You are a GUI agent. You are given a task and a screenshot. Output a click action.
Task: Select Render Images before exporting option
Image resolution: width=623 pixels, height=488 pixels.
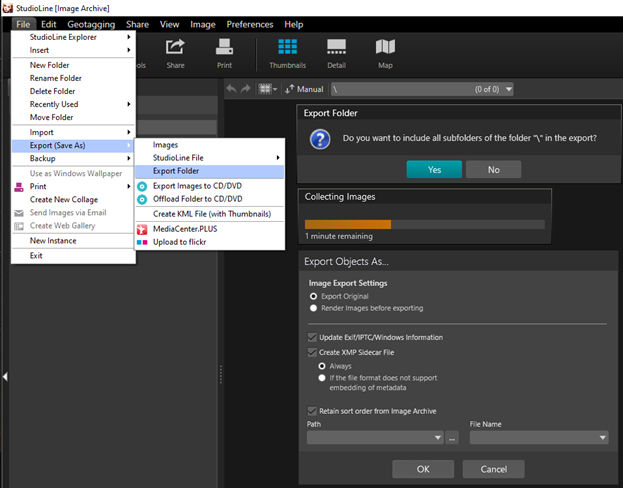[x=314, y=309]
